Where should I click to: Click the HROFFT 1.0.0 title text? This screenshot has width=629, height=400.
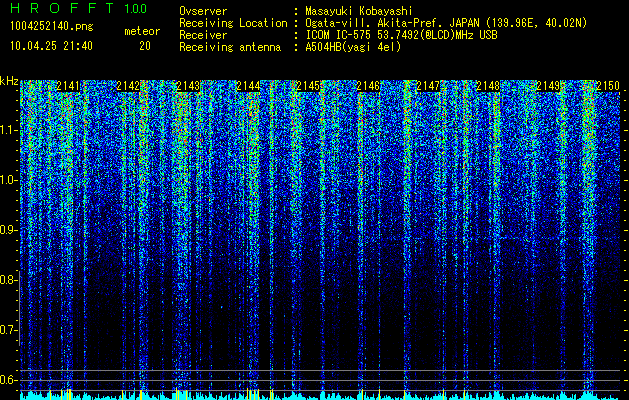click(x=79, y=8)
